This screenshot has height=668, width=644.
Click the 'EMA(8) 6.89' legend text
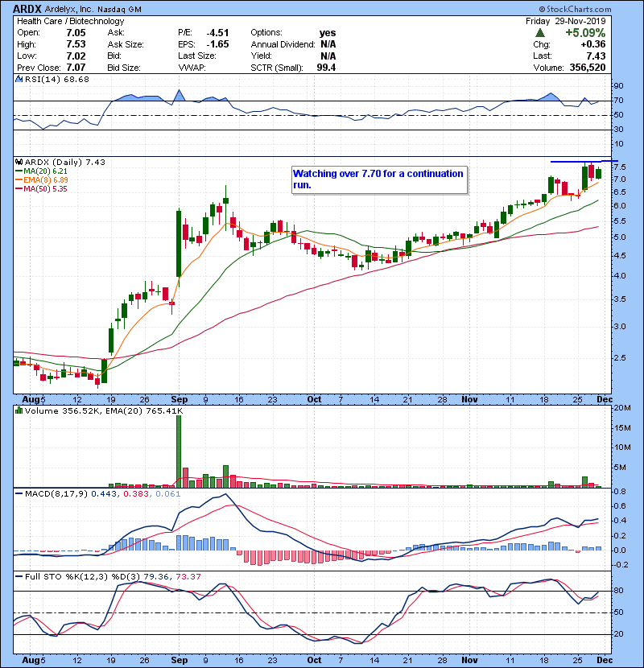46,179
